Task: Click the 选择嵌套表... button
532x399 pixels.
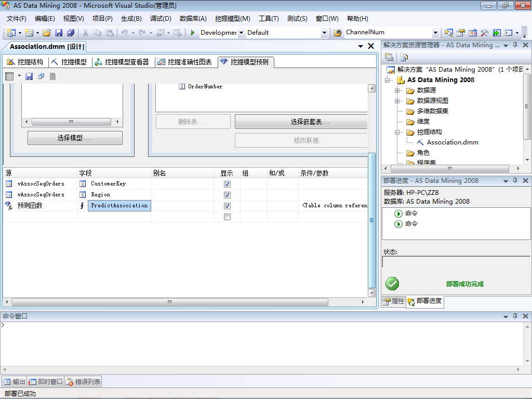Action: pyautogui.click(x=301, y=122)
